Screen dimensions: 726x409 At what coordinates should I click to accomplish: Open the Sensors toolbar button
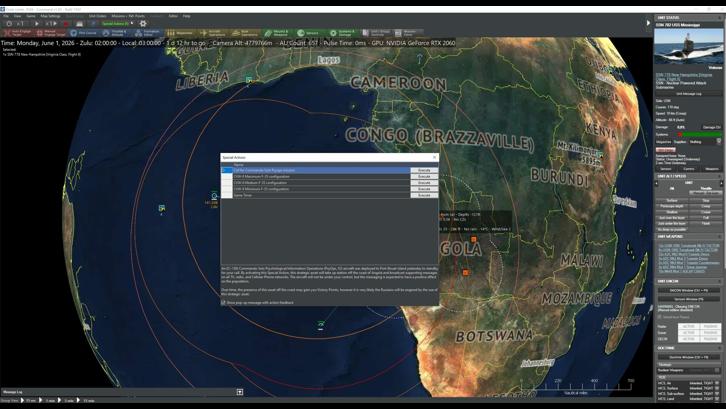[310, 33]
